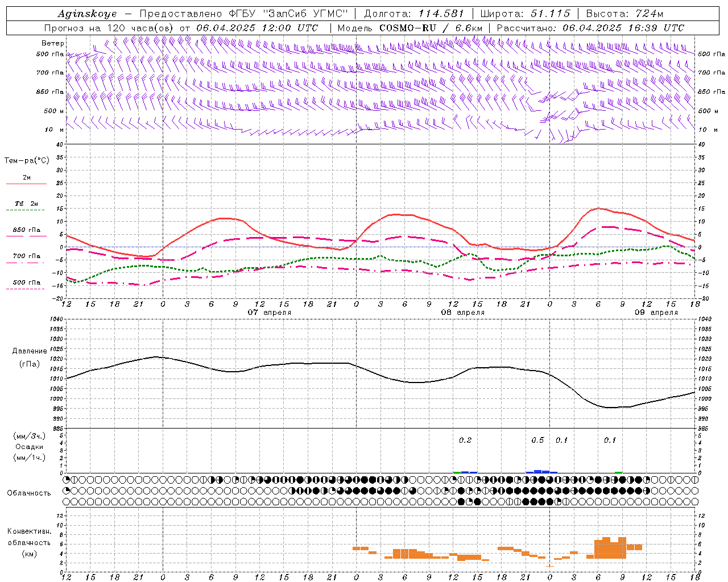This screenshot has height=582, width=728.
Task: Click the "(мм/3ч.)" unit label
Action: pos(29,436)
